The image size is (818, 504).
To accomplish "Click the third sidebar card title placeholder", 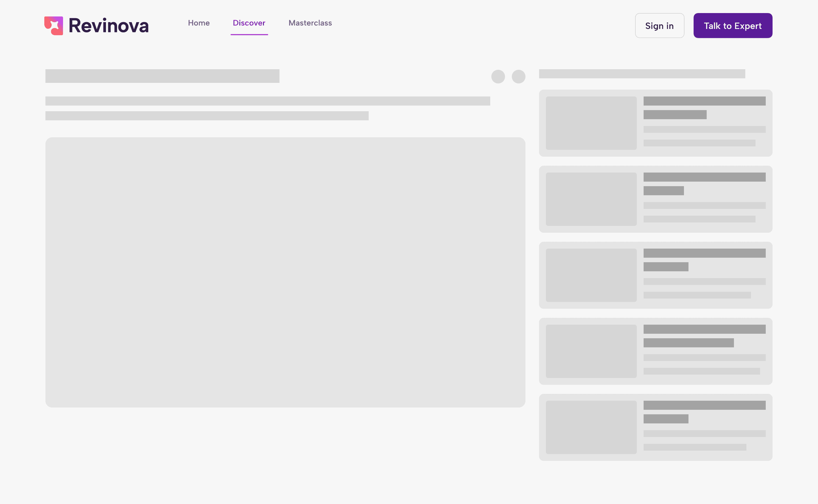I will (704, 253).
